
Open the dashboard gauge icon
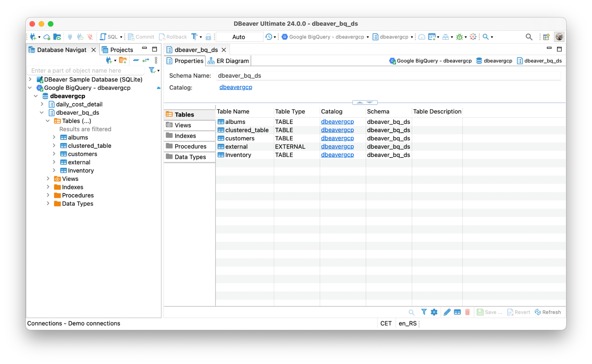(x=422, y=37)
